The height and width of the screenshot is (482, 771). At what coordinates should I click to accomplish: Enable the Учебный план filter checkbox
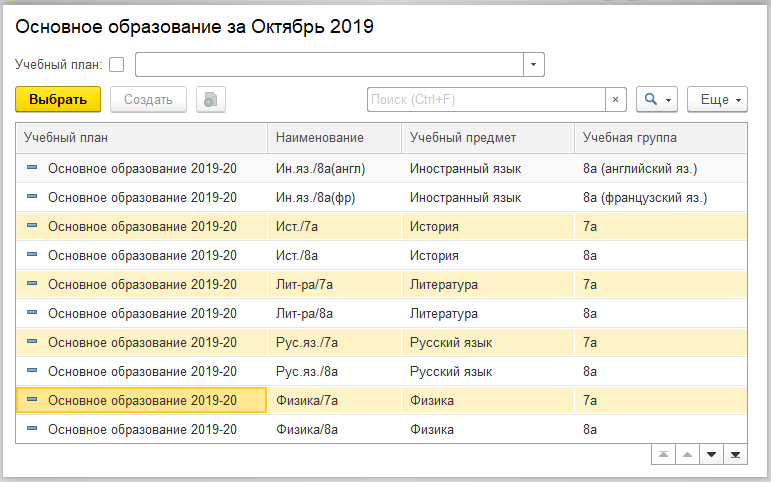(117, 65)
